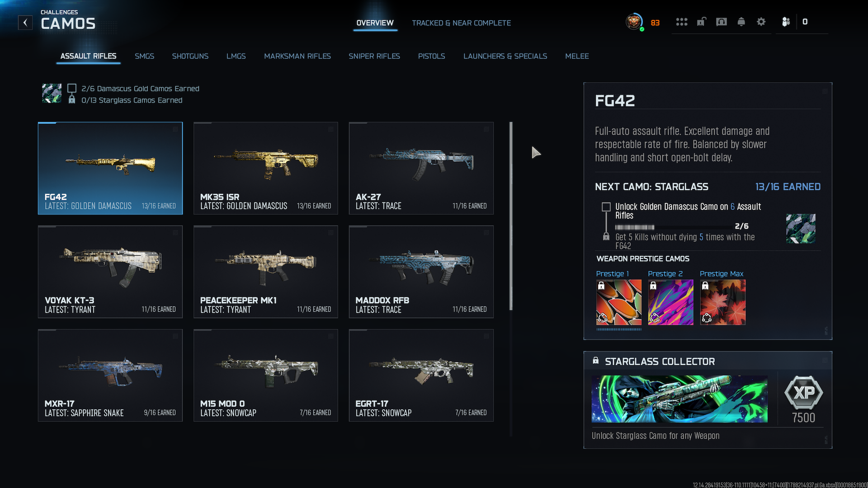Select the Prestige 2 camo swatch
The width and height of the screenshot is (868, 488).
[x=671, y=302]
